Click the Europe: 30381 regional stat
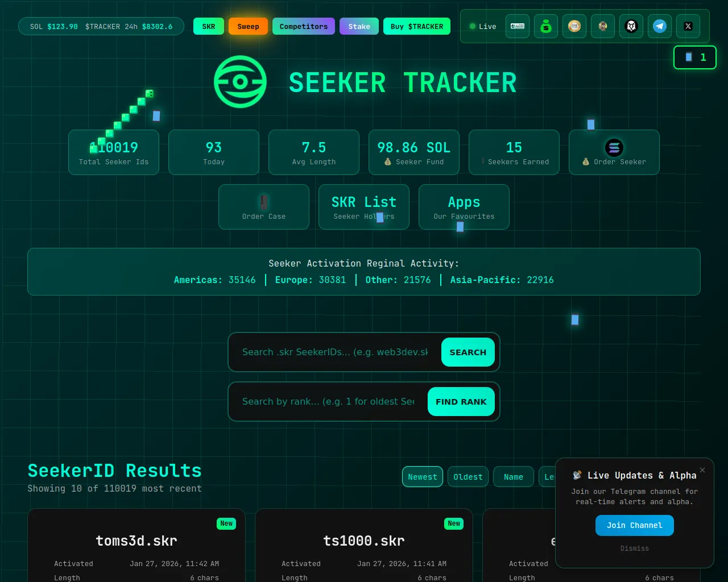The width and height of the screenshot is (728, 582). point(311,280)
